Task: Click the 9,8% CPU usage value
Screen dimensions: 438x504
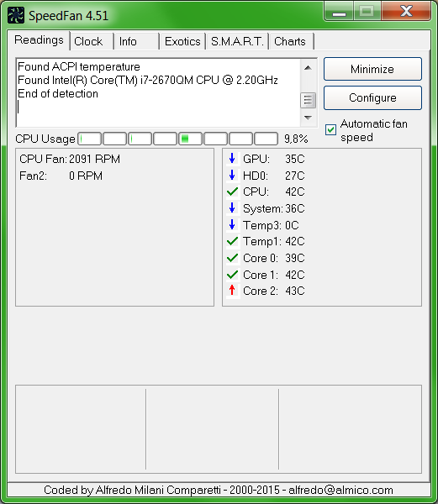Action: pos(296,139)
